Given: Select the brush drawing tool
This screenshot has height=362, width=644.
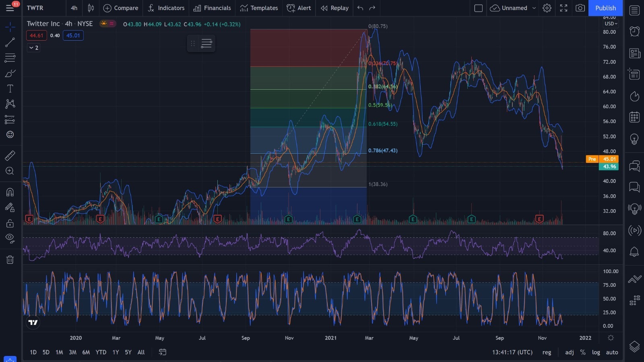Looking at the screenshot, I should click(10, 73).
